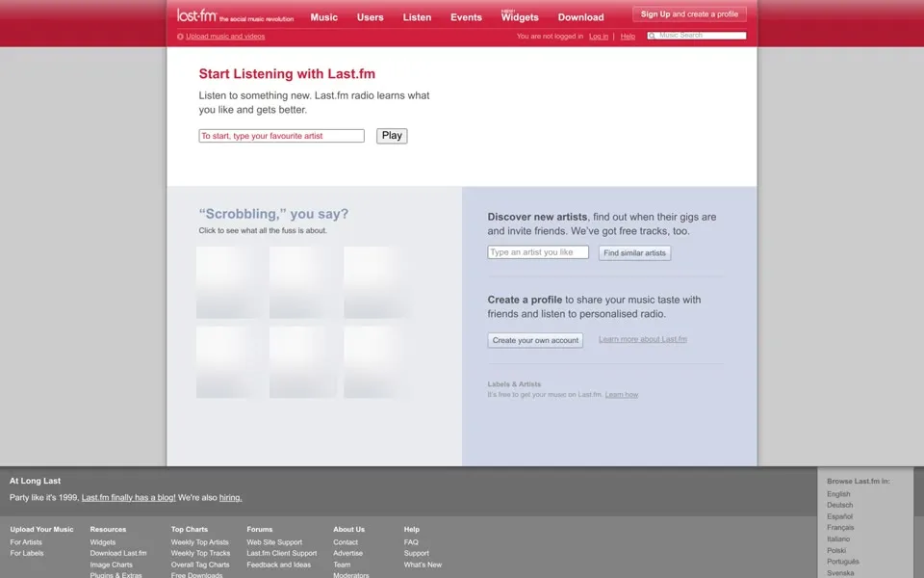Viewport: 924px width, 578px height.
Task: Switch language to Deutsch
Action: coord(839,505)
